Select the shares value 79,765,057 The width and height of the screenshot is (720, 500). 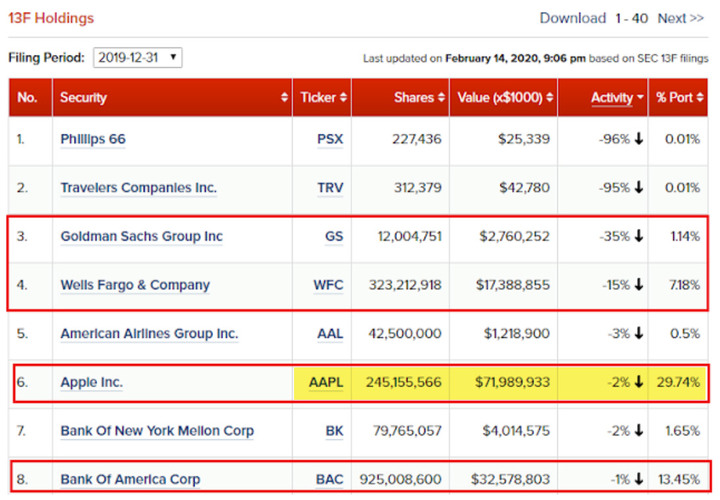point(407,431)
